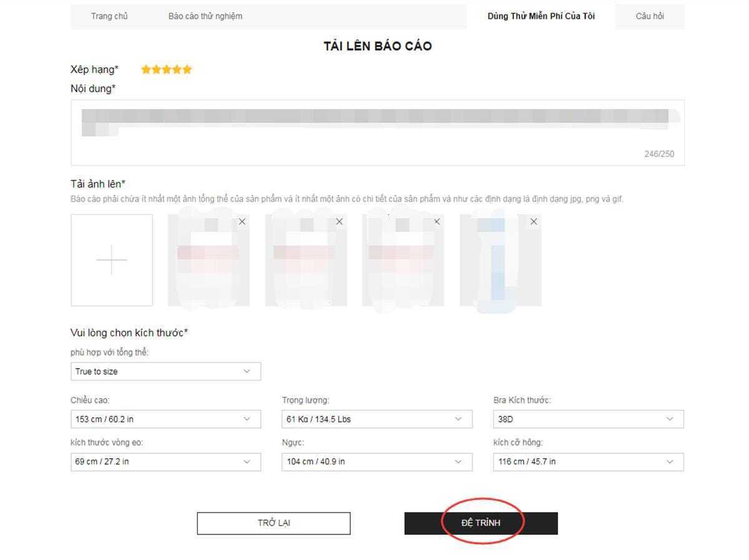Viewport: 749px width, 560px height.
Task: Go to the Trang chủ tab
Action: (x=109, y=16)
